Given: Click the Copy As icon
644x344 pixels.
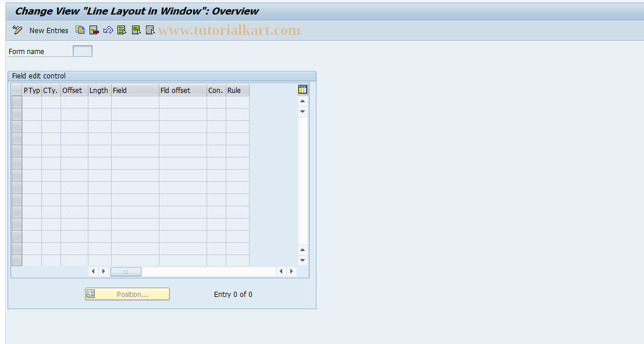Looking at the screenshot, I should [80, 30].
